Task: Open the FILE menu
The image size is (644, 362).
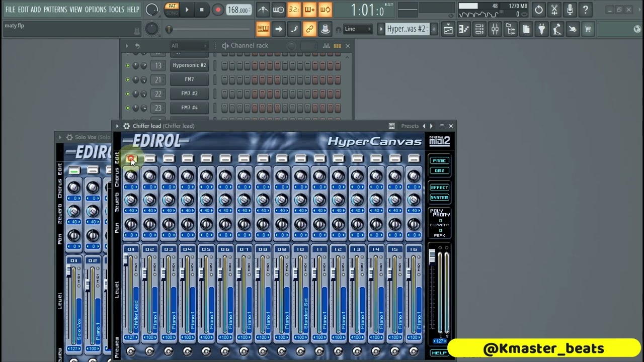Action: [10, 10]
